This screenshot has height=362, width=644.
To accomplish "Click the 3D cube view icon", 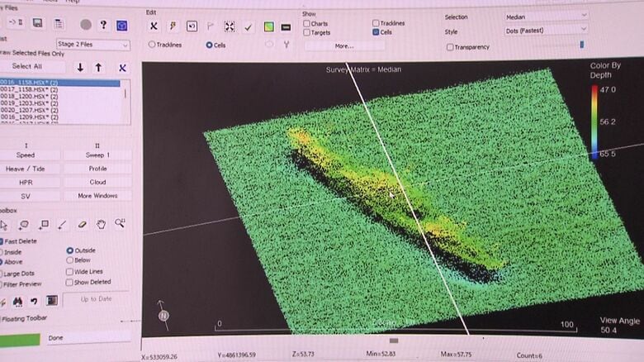I will (122, 25).
